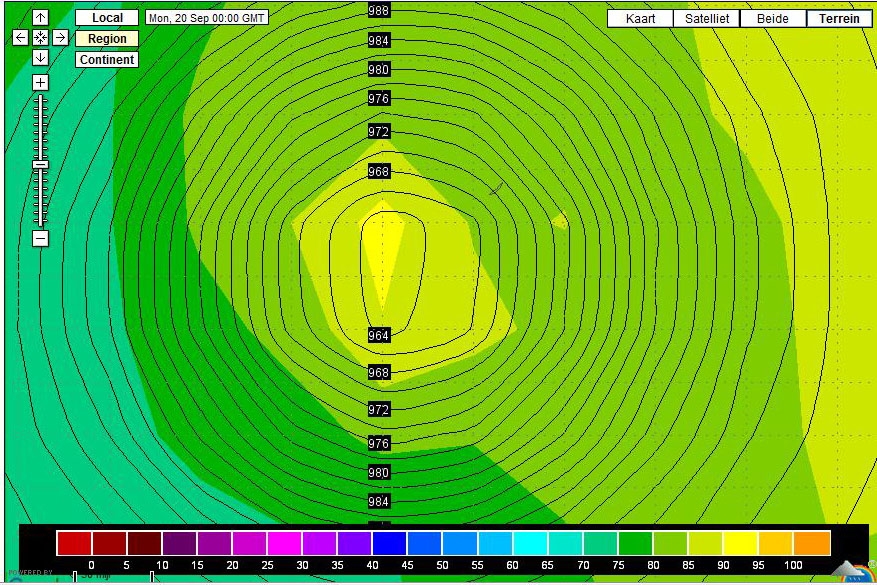The height and width of the screenshot is (585, 877).
Task: Switch to the Kaart map type
Action: [640, 18]
